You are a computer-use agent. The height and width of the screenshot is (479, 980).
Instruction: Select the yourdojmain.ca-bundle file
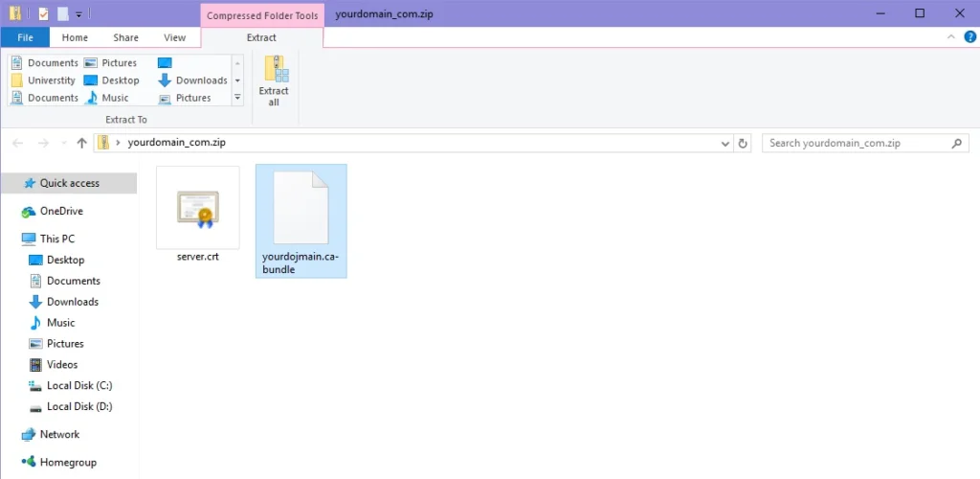[301, 220]
